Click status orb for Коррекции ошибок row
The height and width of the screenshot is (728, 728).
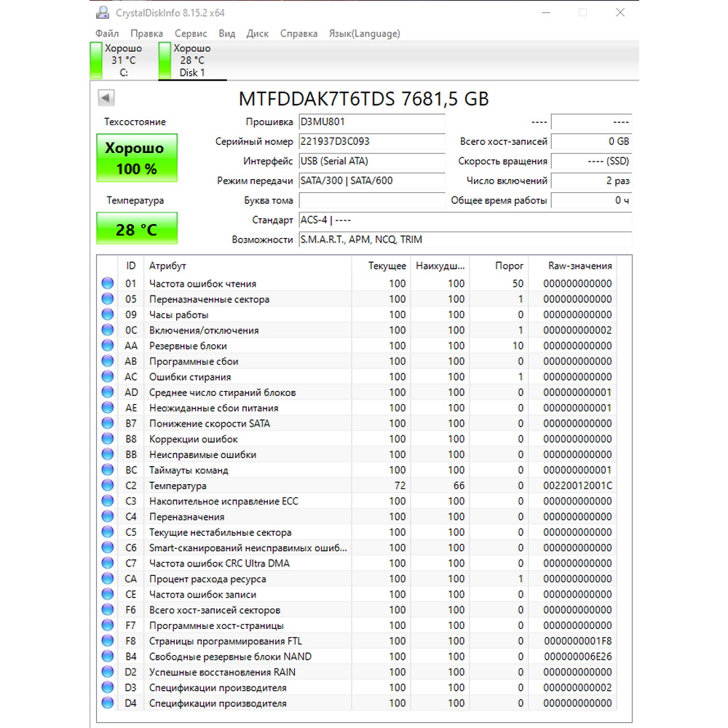[x=108, y=439]
